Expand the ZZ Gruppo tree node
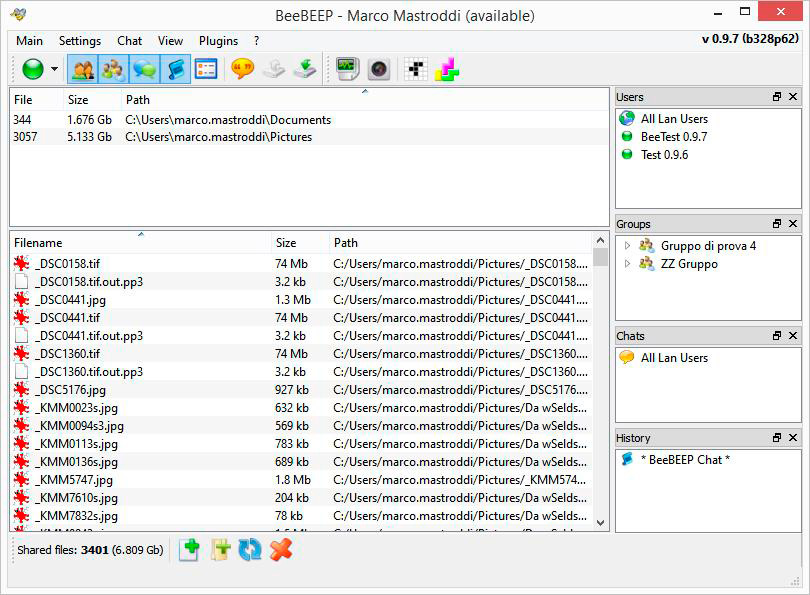The width and height of the screenshot is (810, 595). coord(627,264)
